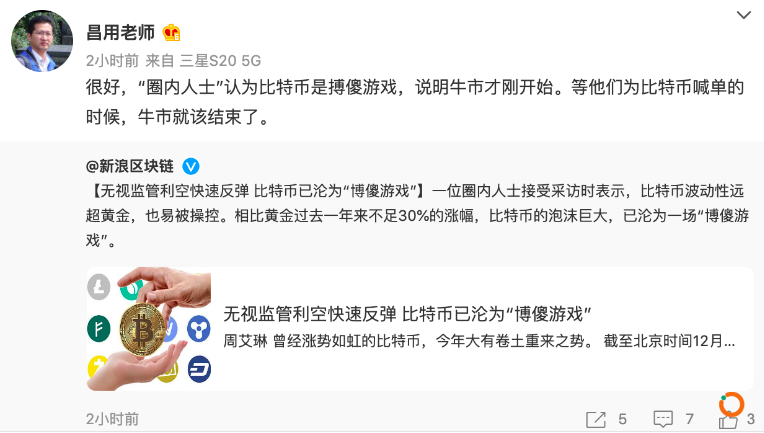Viewport: 764px width, 433px height.
Task: Click the 昌用老师 username
Action: pos(120,33)
